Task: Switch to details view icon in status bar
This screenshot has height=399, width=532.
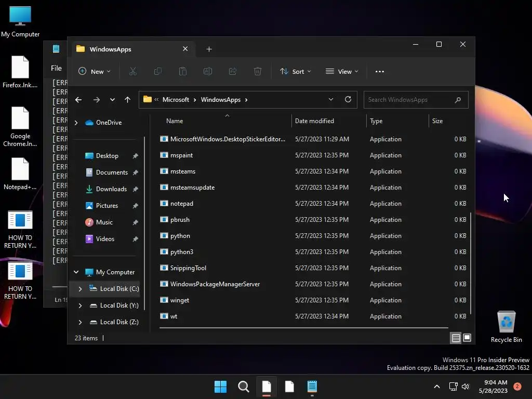Action: pyautogui.click(x=456, y=338)
